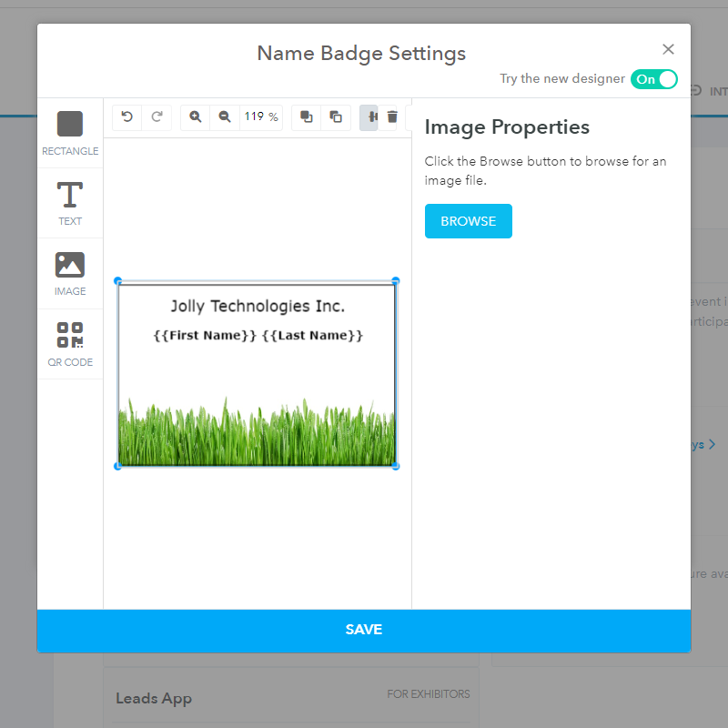This screenshot has width=728, height=728.
Task: Duplicate the selected badge element
Action: point(305,116)
